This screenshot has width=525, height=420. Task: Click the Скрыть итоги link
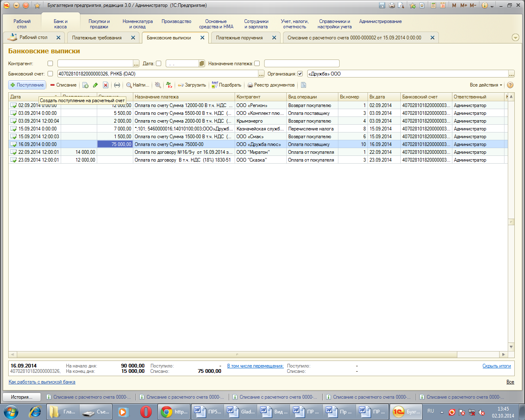pos(496,366)
